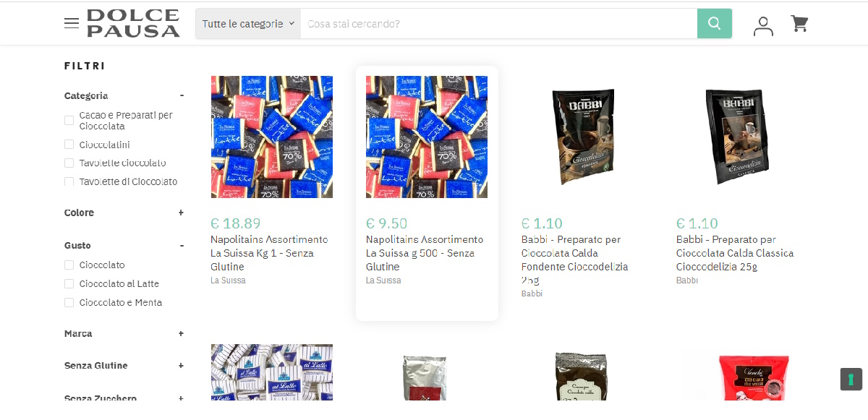Open the Napolitains 500 g product thumbnail

point(427,137)
